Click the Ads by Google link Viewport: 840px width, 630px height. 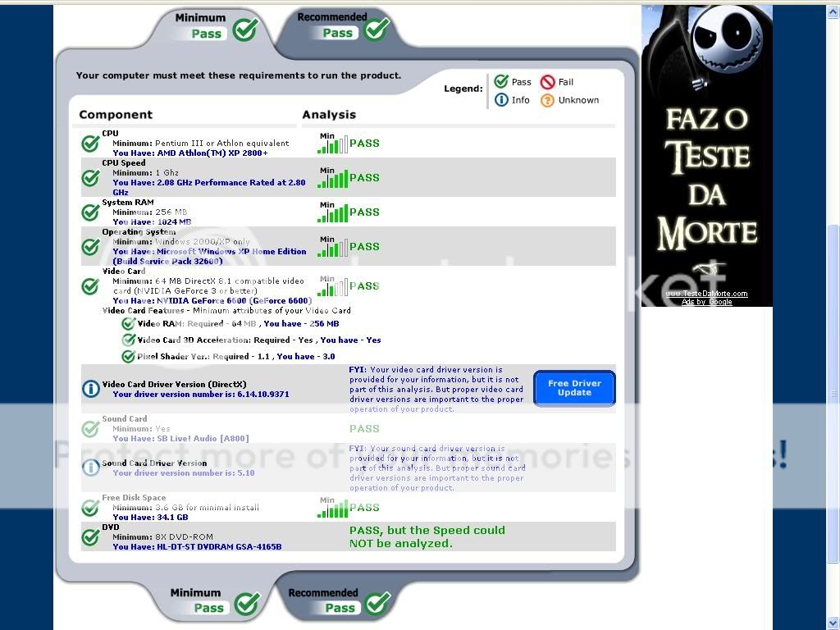pyautogui.click(x=706, y=302)
